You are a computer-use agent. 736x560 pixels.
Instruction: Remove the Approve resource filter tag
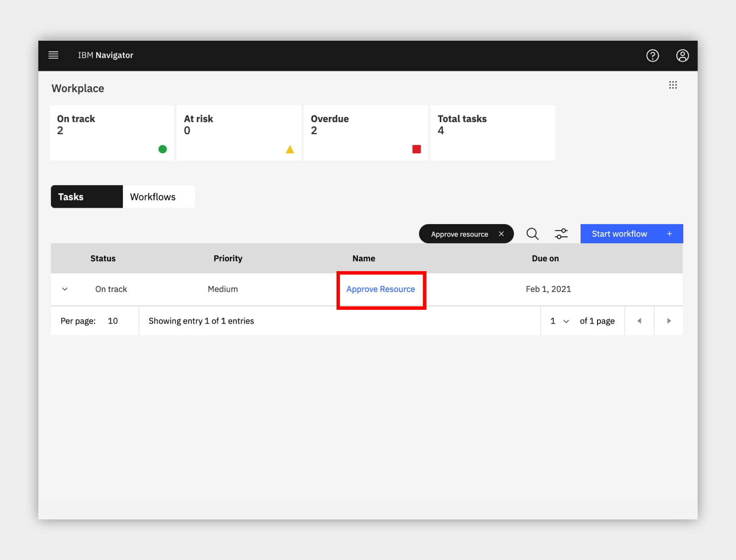501,234
